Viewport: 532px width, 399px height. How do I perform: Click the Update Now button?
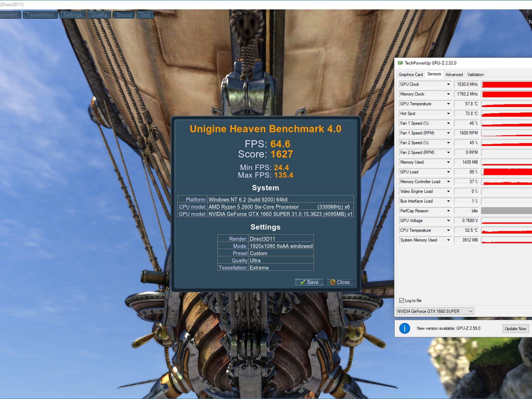[x=515, y=329]
